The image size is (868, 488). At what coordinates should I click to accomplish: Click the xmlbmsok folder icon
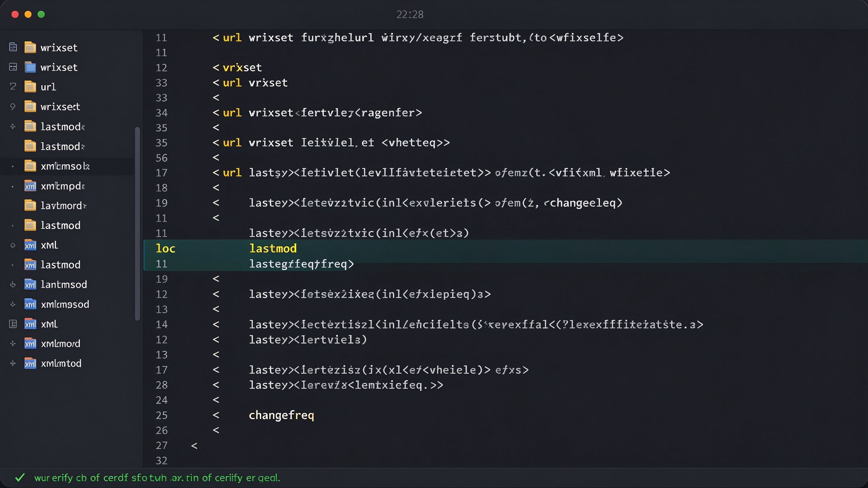coord(30,166)
